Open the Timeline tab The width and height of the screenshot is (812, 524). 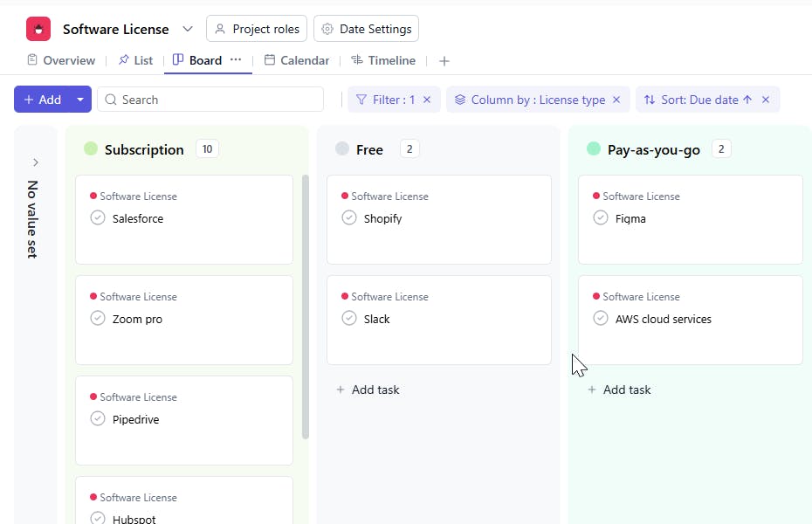coord(383,60)
